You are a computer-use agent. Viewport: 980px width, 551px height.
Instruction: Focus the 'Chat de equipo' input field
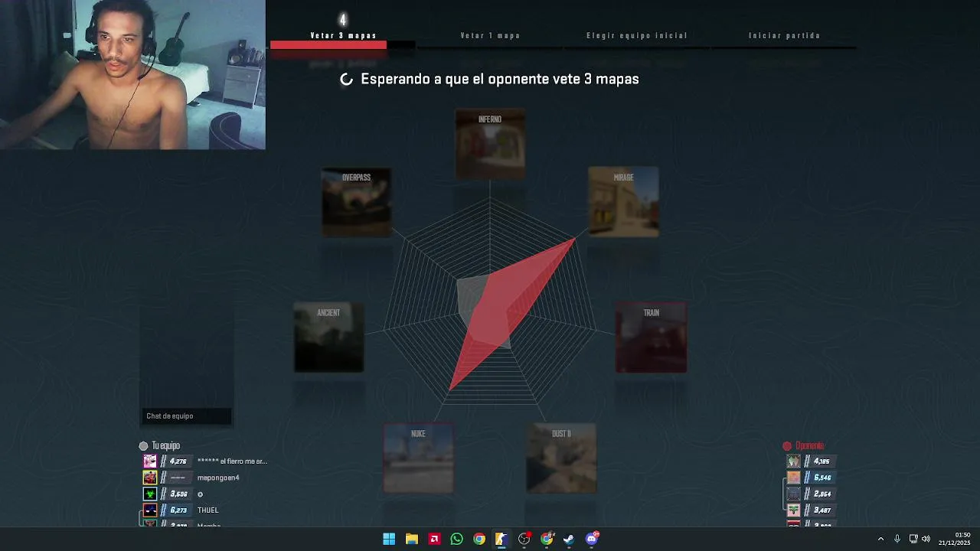[x=186, y=416]
